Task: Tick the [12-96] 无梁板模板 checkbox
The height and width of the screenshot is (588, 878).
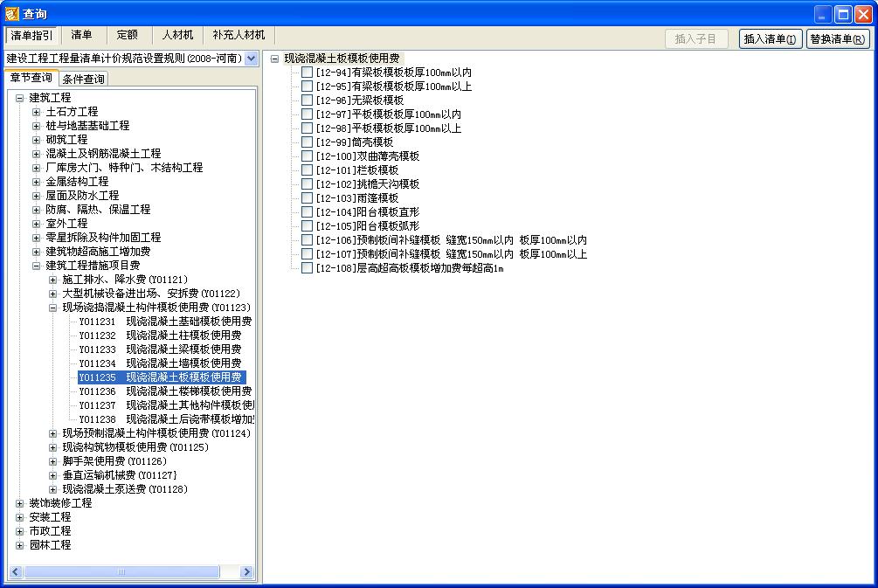Action: pos(307,100)
